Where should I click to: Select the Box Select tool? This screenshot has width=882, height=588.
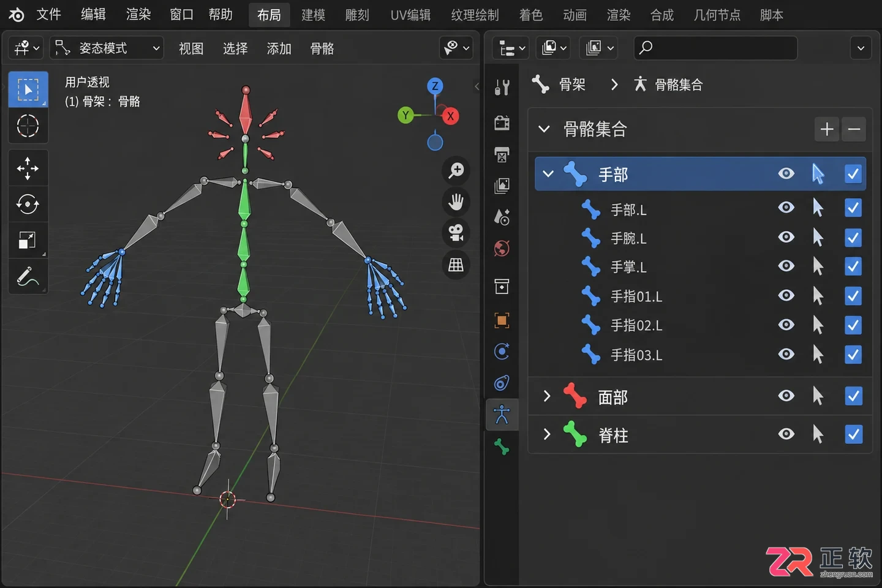[28, 89]
